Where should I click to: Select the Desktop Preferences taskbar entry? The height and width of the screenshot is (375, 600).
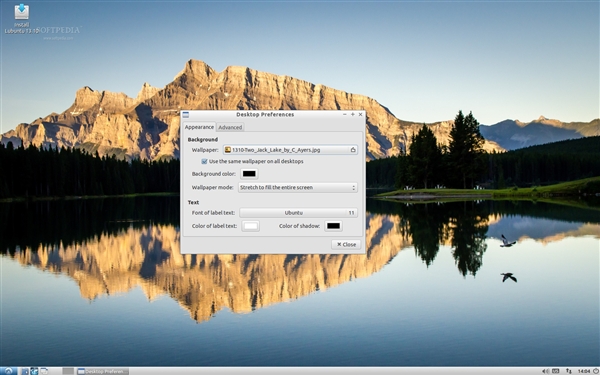[x=103, y=371]
